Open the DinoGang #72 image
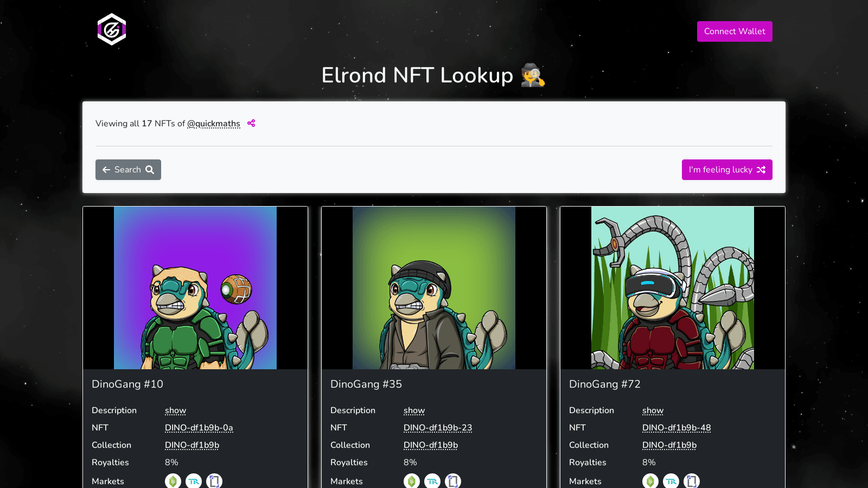 673,288
